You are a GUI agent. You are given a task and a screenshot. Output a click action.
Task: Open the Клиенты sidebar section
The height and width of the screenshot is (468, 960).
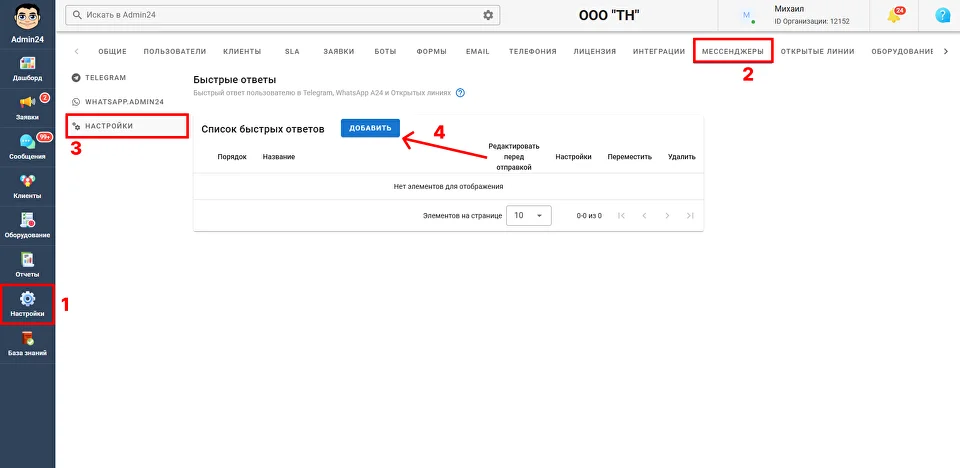28,186
